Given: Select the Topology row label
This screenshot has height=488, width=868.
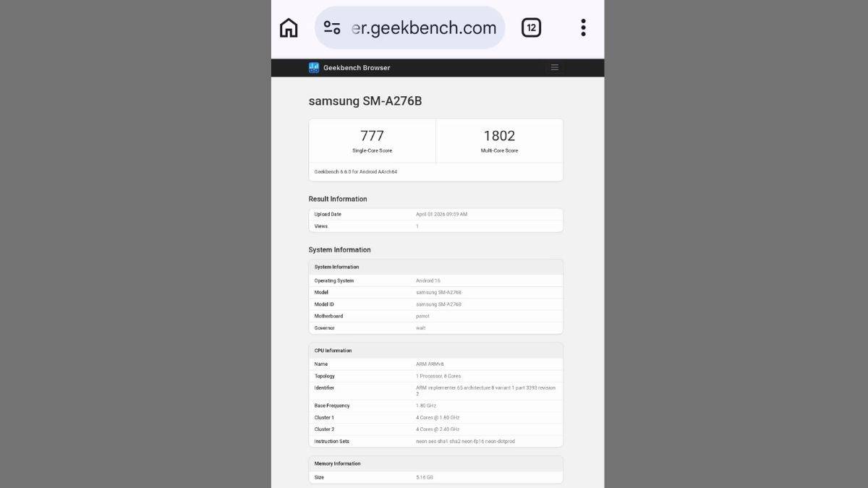Looking at the screenshot, I should coord(325,376).
